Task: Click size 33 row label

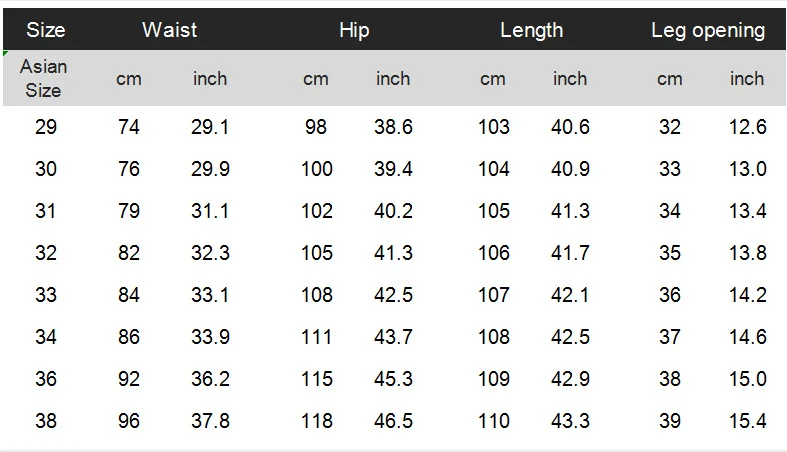Action: [46, 295]
